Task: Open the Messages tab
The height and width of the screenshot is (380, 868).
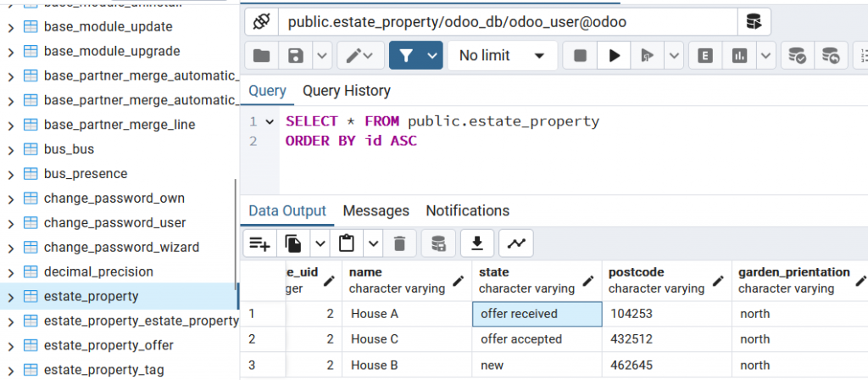Action: point(376,210)
